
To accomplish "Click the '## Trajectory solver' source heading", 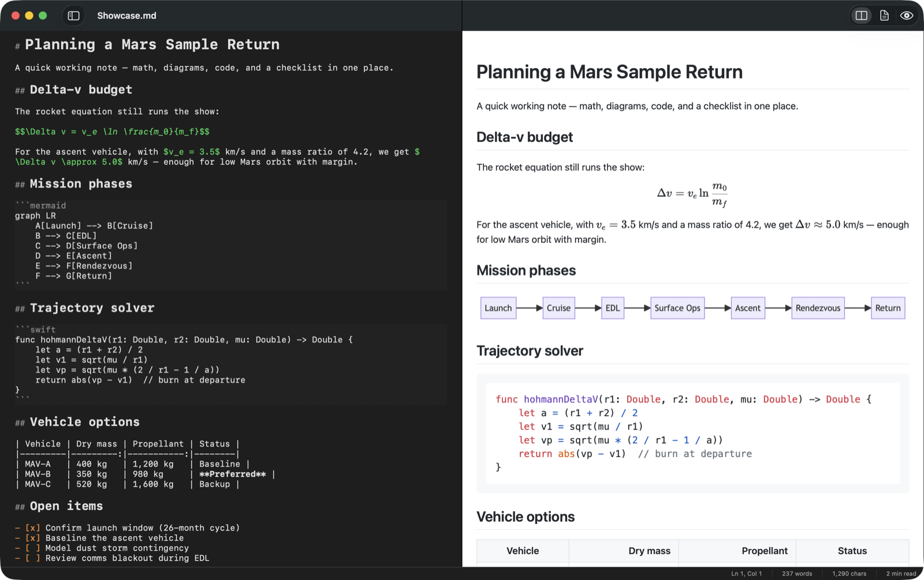I will pos(85,308).
